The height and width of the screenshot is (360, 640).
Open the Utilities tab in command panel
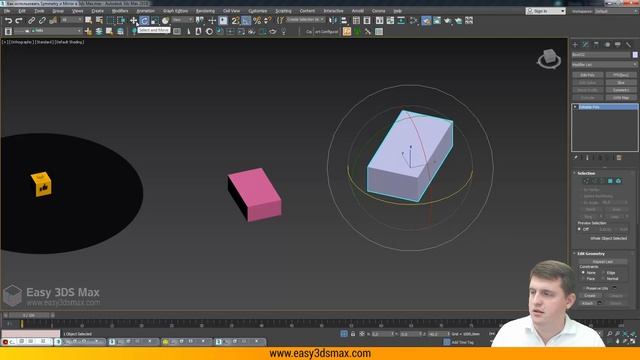[628, 44]
